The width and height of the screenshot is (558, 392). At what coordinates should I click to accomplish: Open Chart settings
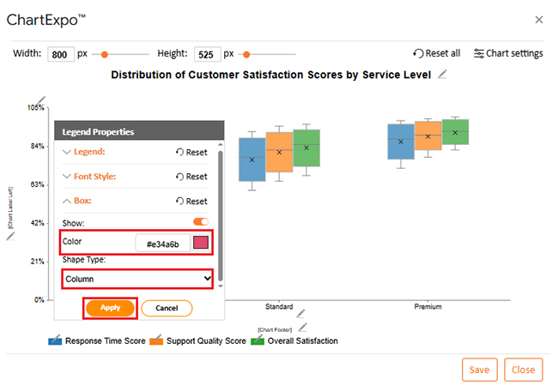pos(508,53)
